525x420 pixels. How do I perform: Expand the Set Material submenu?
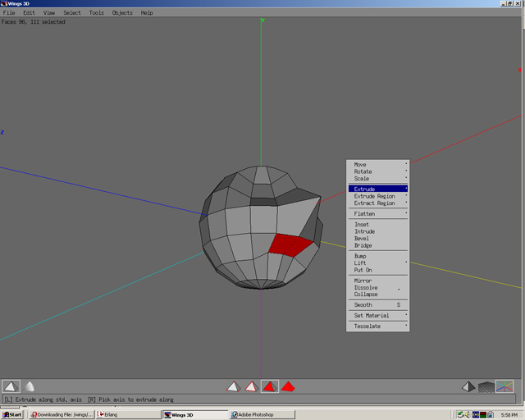tap(377, 316)
